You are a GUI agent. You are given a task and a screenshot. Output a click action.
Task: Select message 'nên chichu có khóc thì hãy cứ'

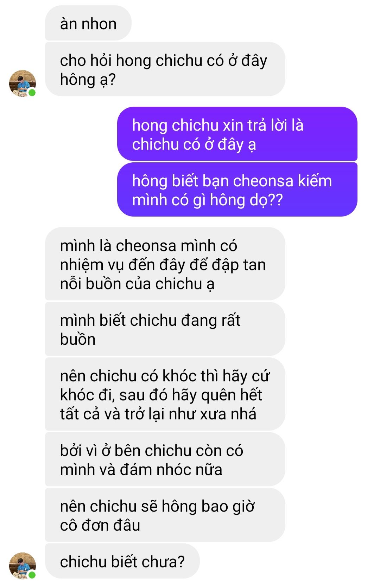[165, 394]
